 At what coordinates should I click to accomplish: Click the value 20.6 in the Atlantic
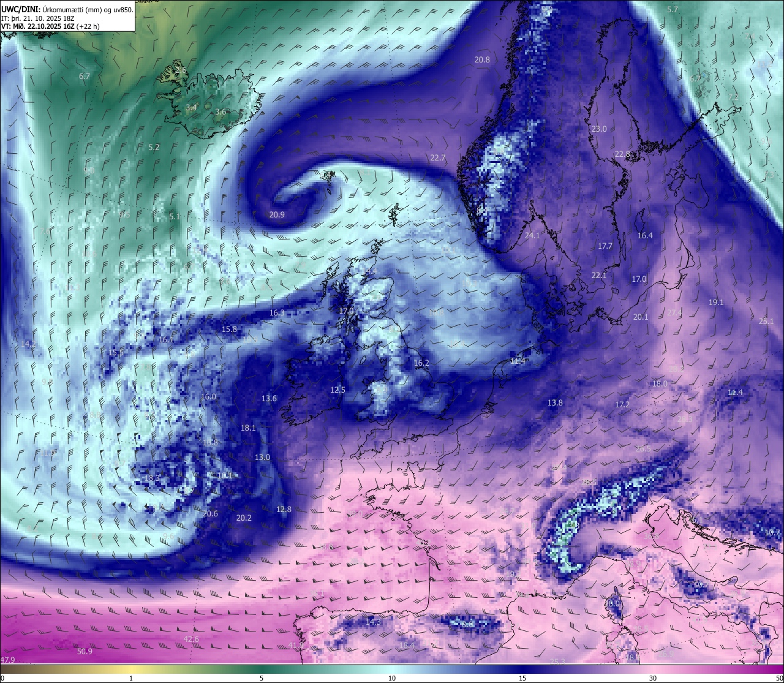210,514
